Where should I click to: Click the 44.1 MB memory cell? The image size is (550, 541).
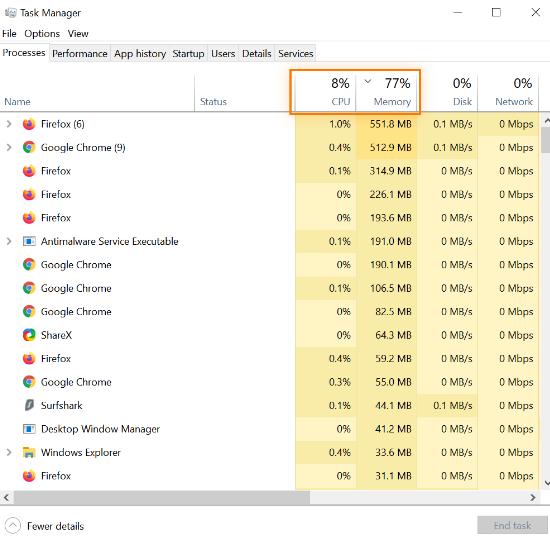pyautogui.click(x=387, y=405)
